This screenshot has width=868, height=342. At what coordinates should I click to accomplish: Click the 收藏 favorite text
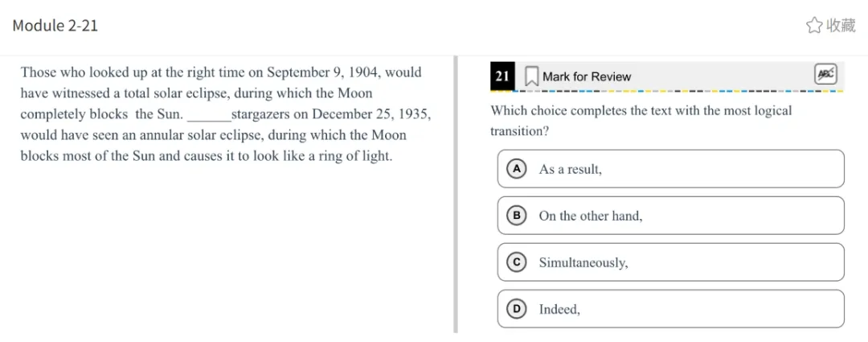841,26
